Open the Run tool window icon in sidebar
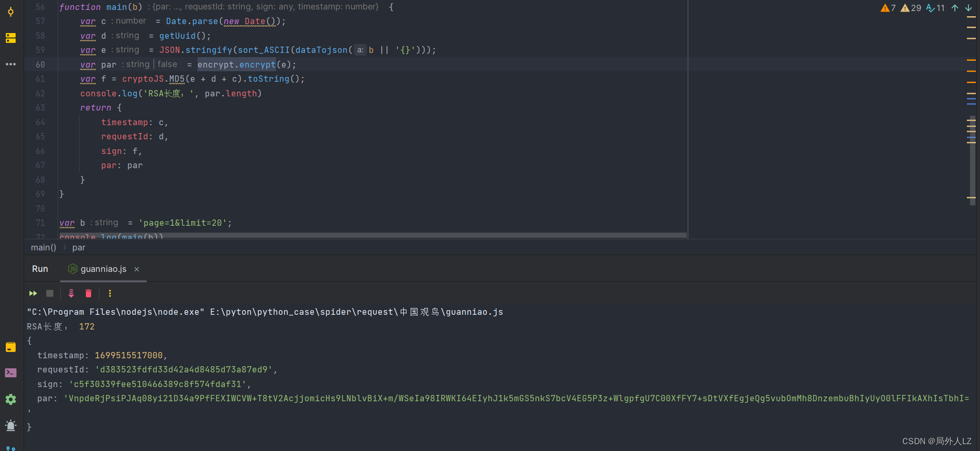This screenshot has width=980, height=451. pos(10,347)
